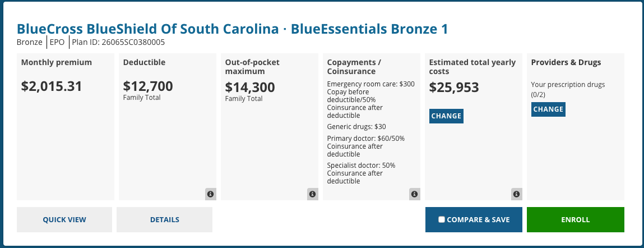Tick the Compare & Save checkbox
644x248 pixels.
pos(442,219)
